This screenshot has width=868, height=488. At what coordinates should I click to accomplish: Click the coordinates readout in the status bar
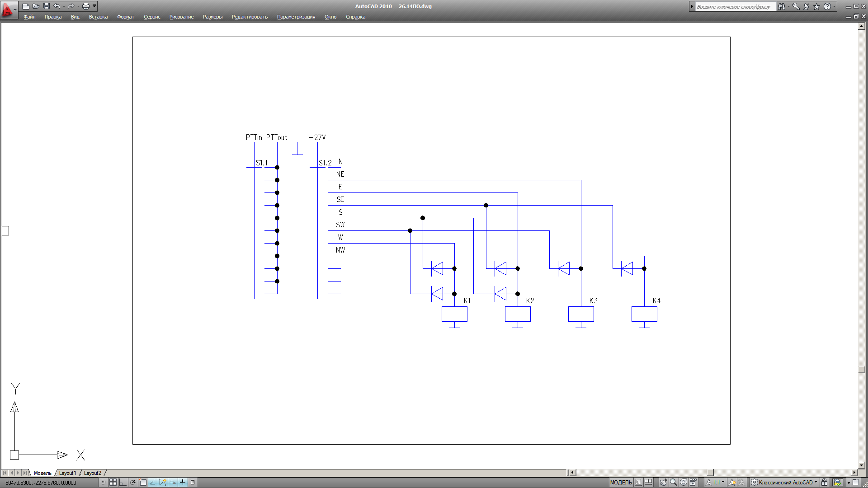[x=41, y=483]
